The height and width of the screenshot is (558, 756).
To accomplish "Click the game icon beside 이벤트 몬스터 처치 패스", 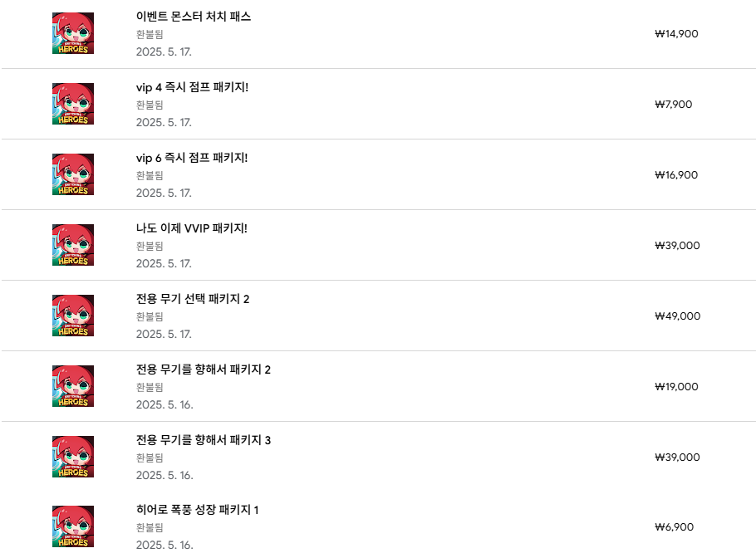I will 73,34.
